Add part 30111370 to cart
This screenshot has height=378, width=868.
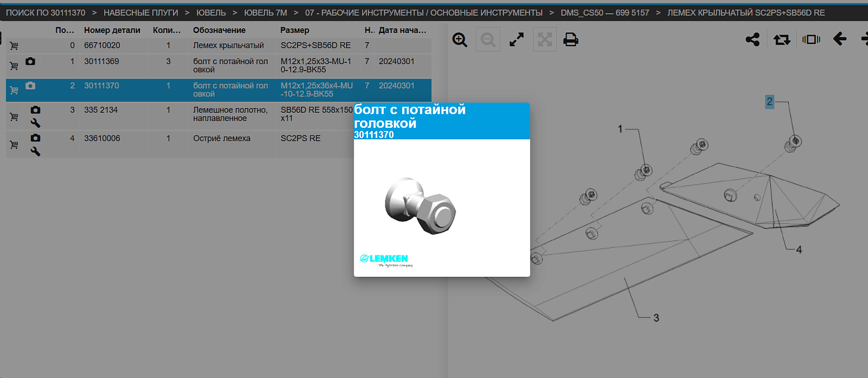pos(14,90)
